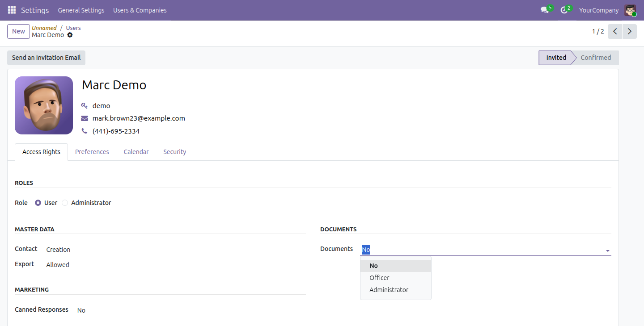Open the activities clock icon

[x=564, y=10]
